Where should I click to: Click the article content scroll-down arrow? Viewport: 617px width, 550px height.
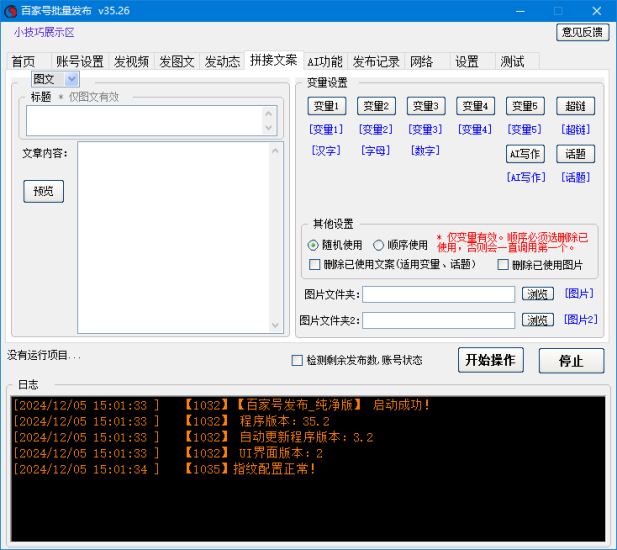[x=275, y=325]
